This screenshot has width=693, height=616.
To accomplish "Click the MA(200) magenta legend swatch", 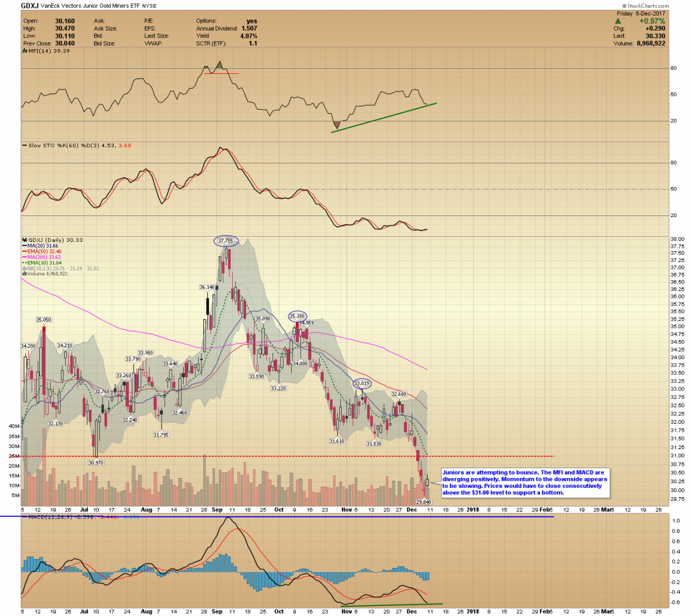I will point(24,257).
